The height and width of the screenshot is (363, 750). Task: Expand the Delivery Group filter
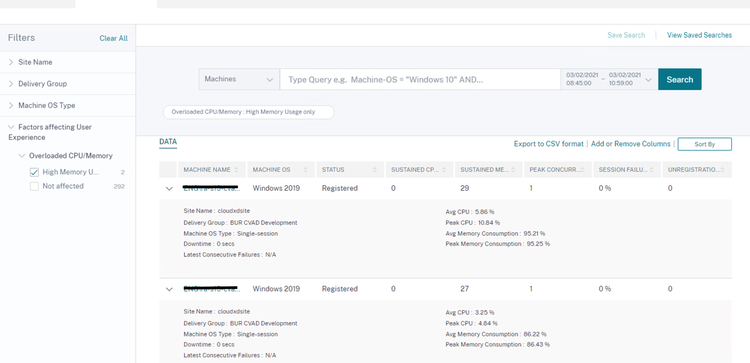point(11,84)
